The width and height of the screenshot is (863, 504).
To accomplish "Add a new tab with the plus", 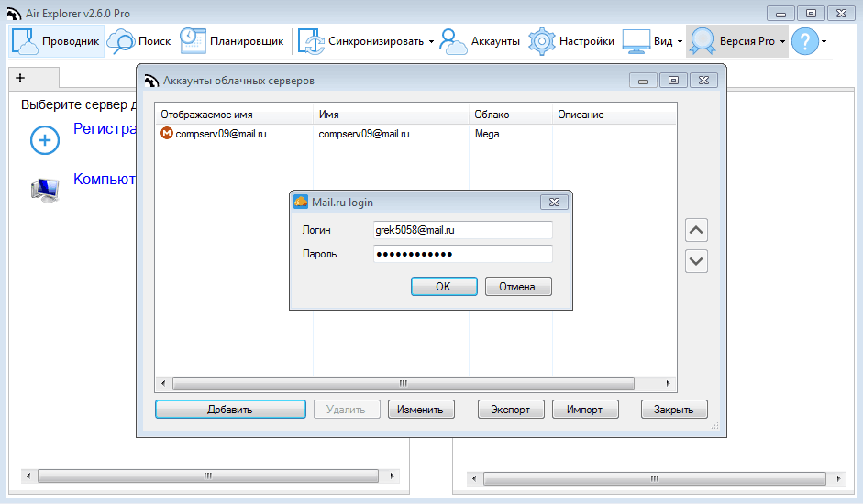I will tap(20, 78).
